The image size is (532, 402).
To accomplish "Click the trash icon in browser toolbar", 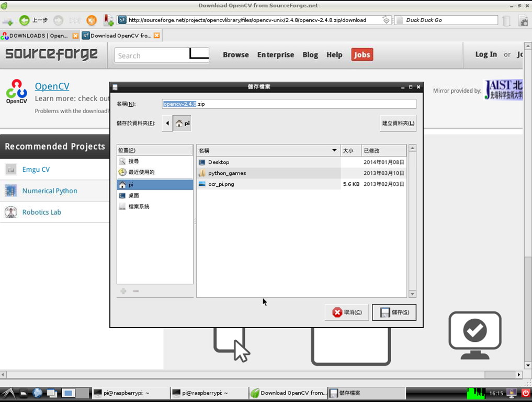I will (506, 21).
